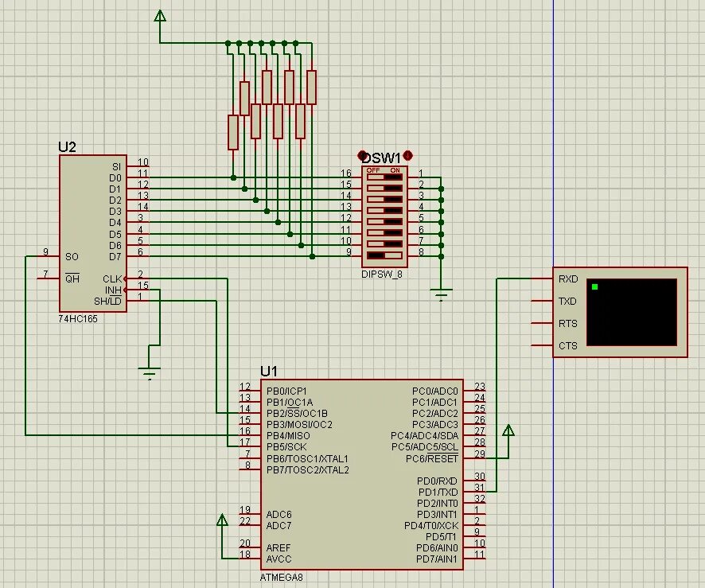Click the red marker right of DSW1 label
705x588 pixels.
(x=408, y=155)
